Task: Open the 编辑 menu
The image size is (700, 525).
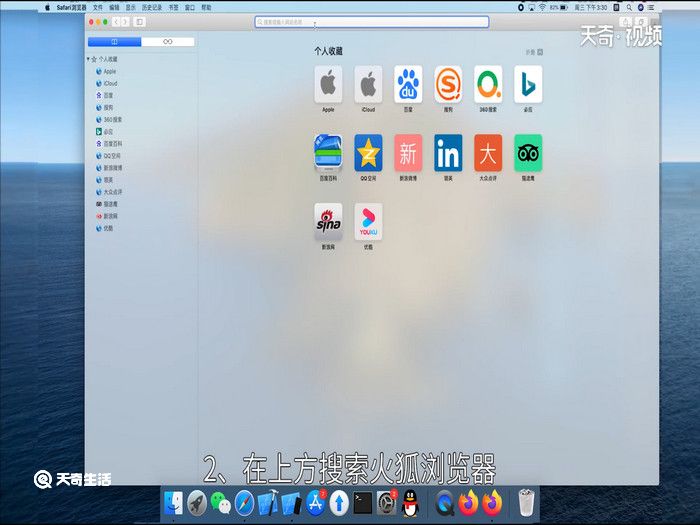Action: coord(114,8)
